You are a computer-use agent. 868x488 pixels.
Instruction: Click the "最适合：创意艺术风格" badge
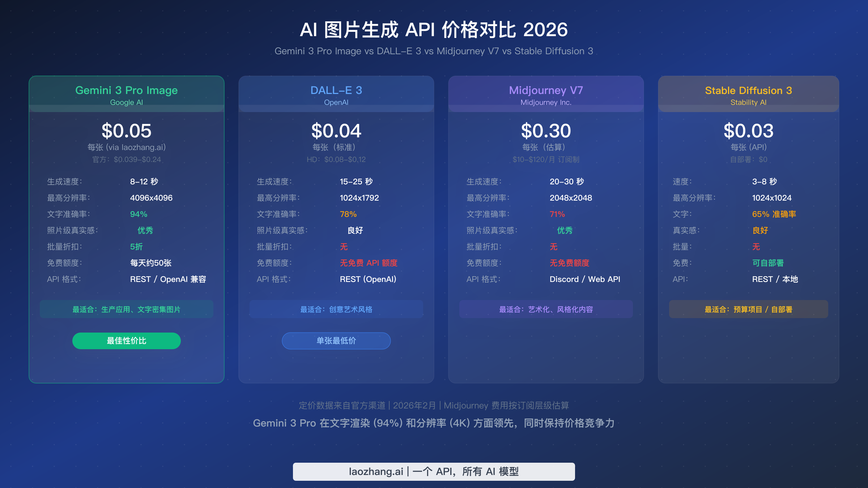(x=336, y=309)
